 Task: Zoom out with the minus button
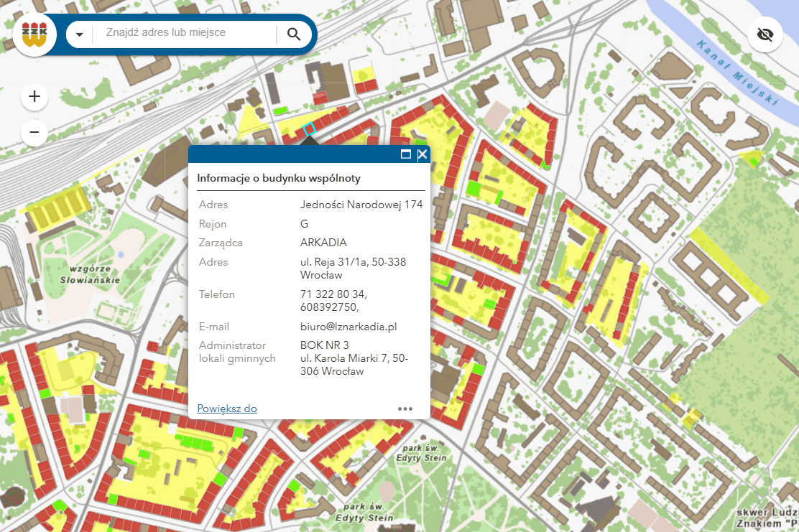(34, 132)
